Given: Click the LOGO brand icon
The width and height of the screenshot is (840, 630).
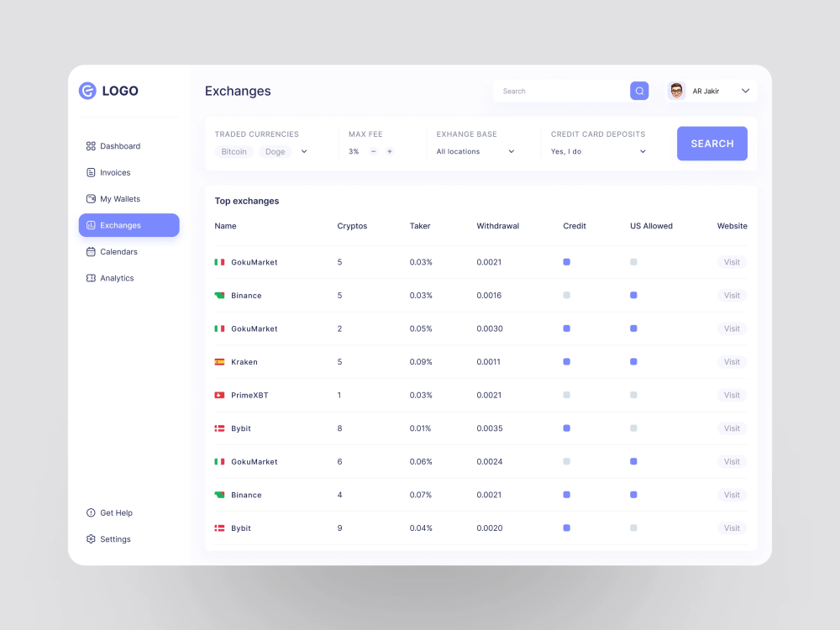Looking at the screenshot, I should (x=87, y=91).
